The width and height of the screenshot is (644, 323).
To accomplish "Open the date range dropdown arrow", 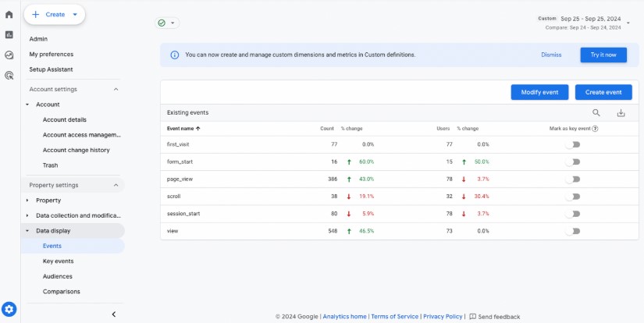I will pyautogui.click(x=628, y=23).
